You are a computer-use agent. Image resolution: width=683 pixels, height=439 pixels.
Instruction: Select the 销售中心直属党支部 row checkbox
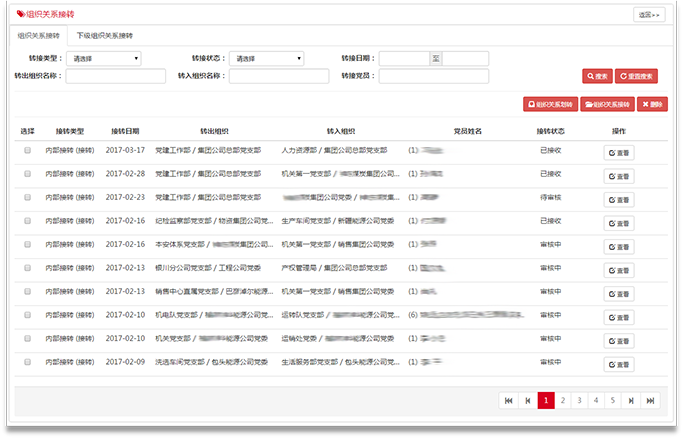tap(27, 291)
